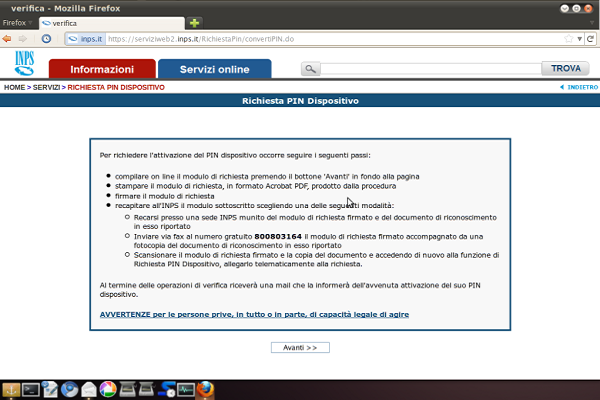Click the 'Al termine delle operazioni' paragraph
Screen dimensions: 600x400
[290, 290]
